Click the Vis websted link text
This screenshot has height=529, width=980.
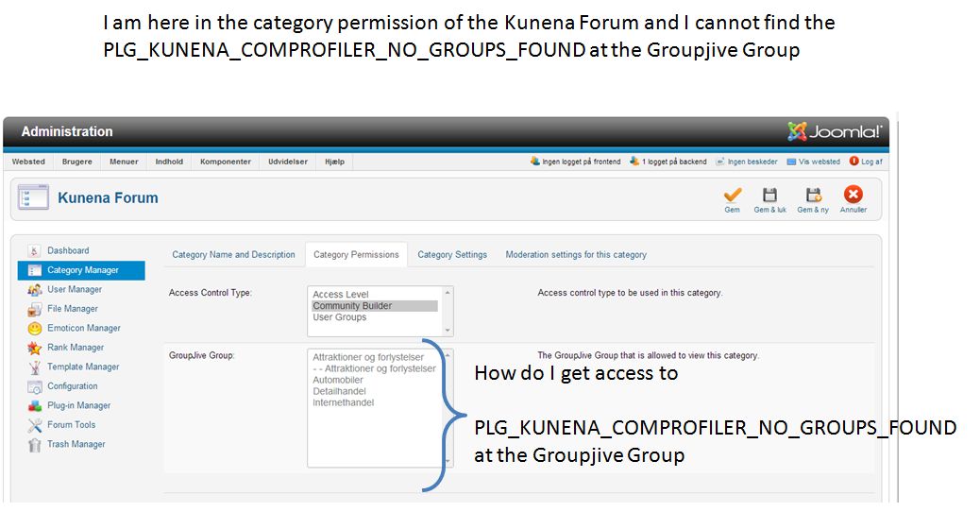(x=819, y=162)
